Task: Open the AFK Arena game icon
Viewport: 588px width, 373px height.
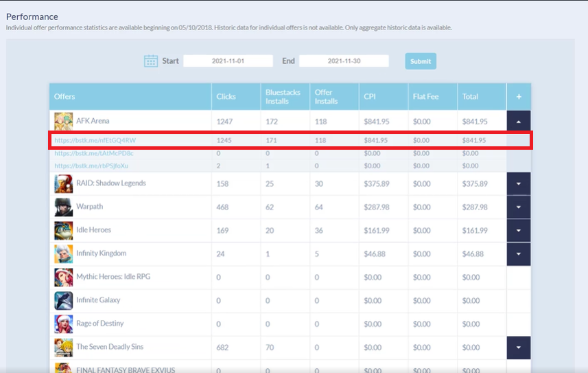Action: click(x=63, y=121)
